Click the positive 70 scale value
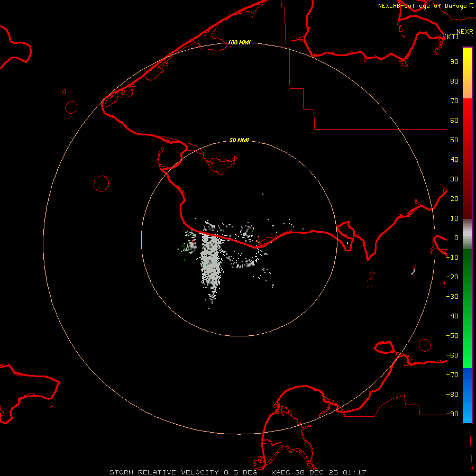The width and height of the screenshot is (476, 476). (x=454, y=101)
